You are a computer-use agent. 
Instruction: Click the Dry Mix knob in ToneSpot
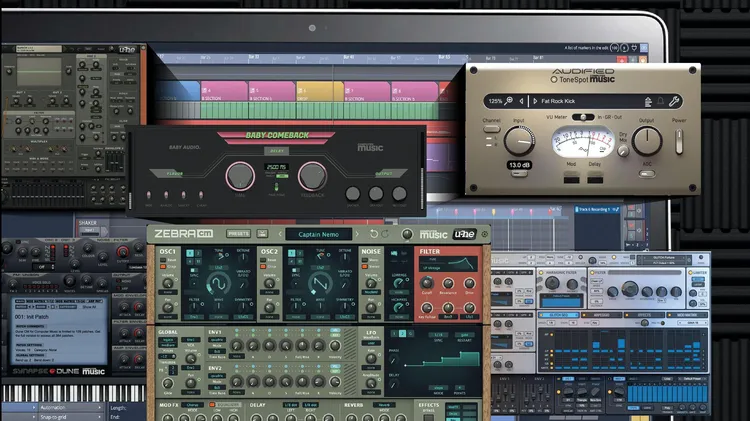[x=623, y=151]
